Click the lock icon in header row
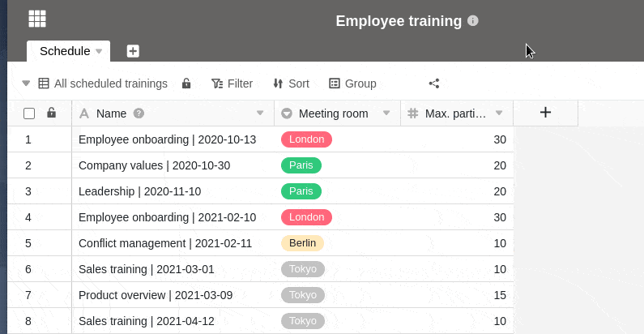The image size is (644, 334). (x=52, y=113)
